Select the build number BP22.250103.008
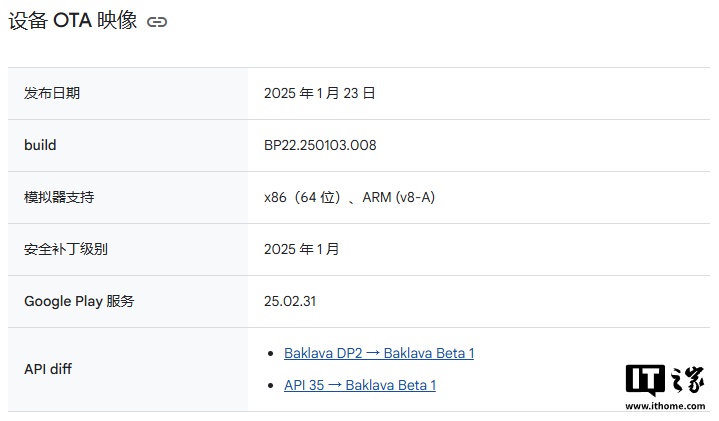719x421 pixels. click(x=320, y=145)
